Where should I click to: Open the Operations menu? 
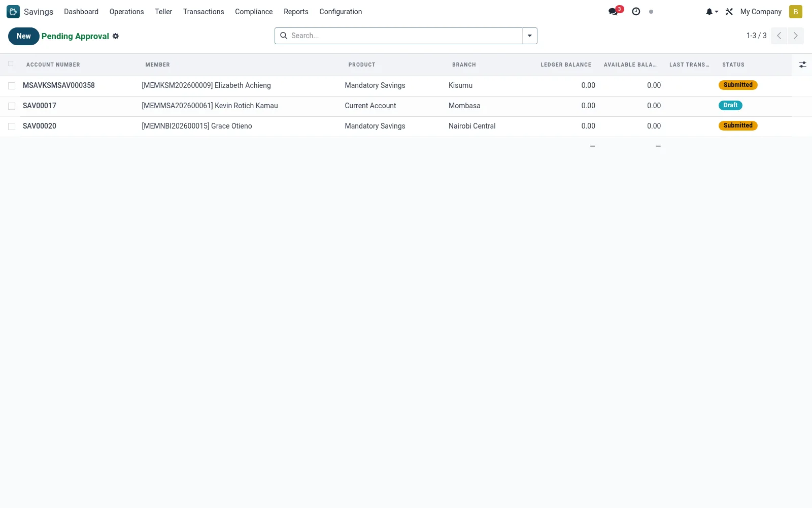click(x=127, y=12)
